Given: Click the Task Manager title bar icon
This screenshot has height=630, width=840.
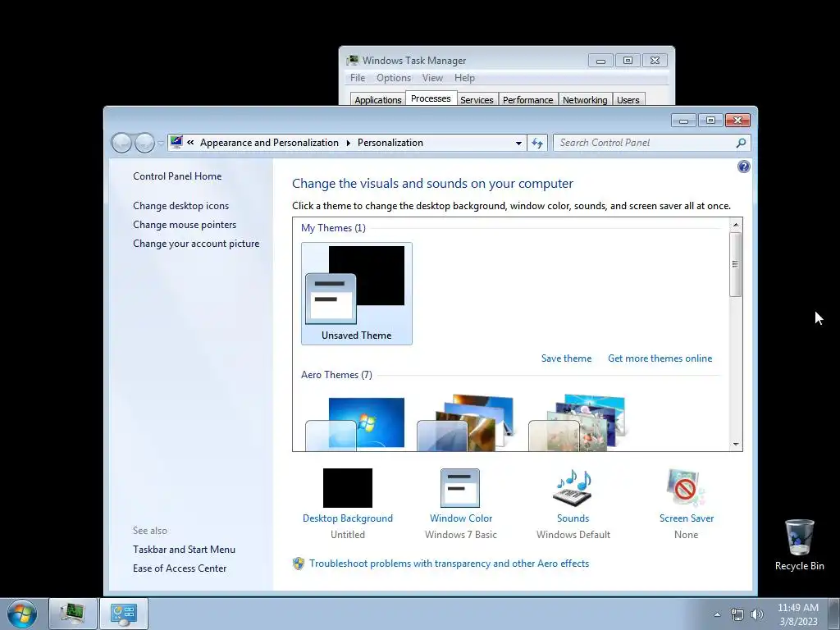Looking at the screenshot, I should click(353, 60).
